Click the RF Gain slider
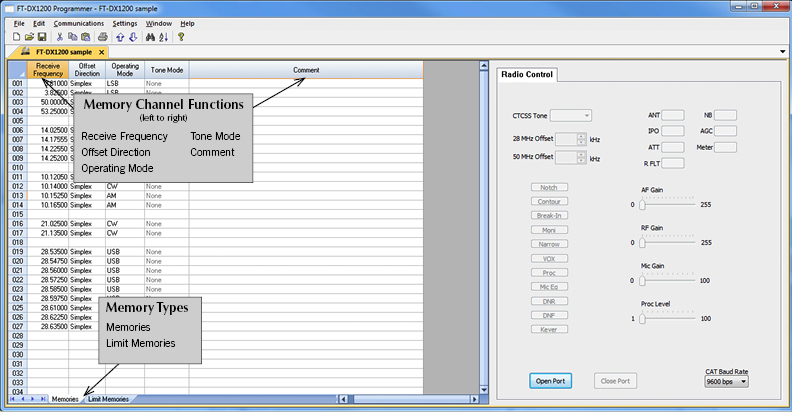 click(668, 242)
